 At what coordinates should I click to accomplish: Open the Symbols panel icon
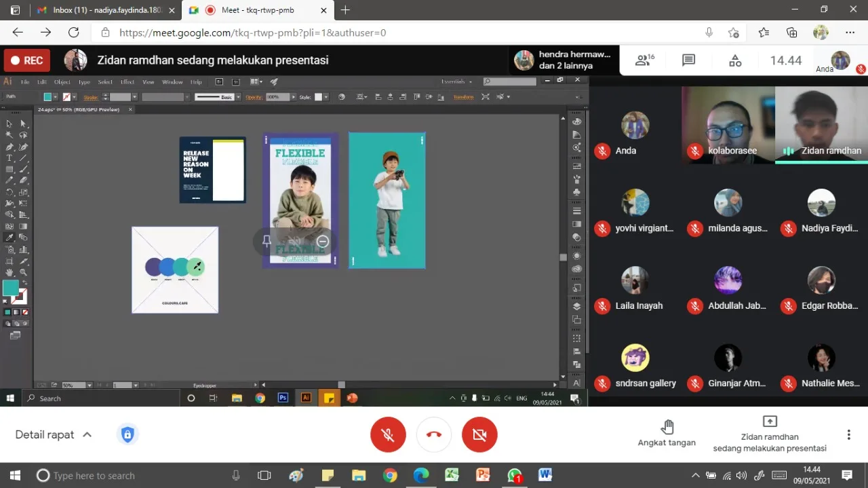[x=577, y=192]
